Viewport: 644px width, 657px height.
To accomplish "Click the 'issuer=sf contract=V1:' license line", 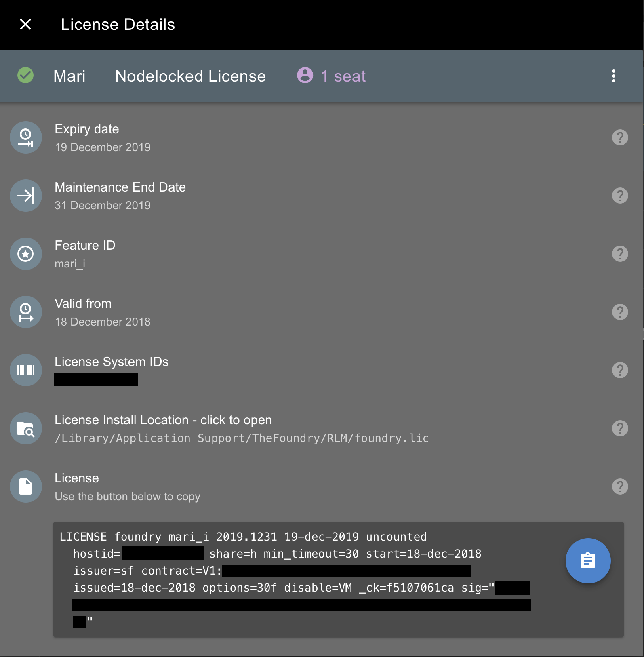I will (272, 571).
